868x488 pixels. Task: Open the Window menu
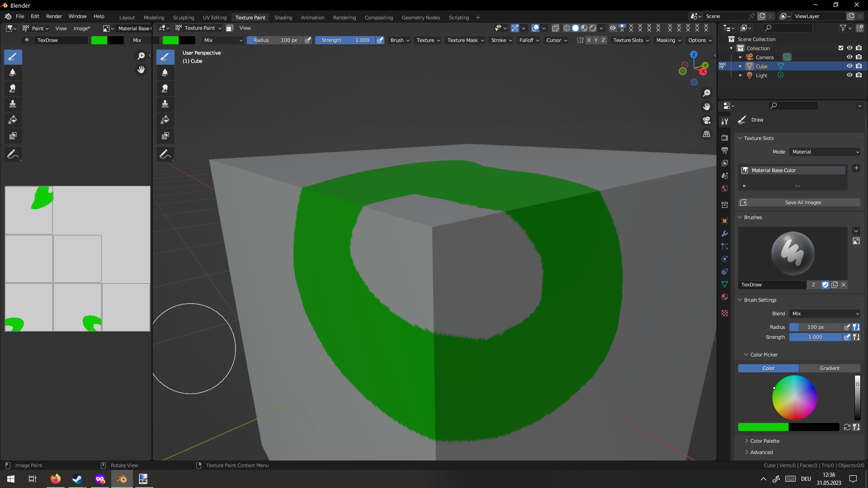(x=77, y=16)
